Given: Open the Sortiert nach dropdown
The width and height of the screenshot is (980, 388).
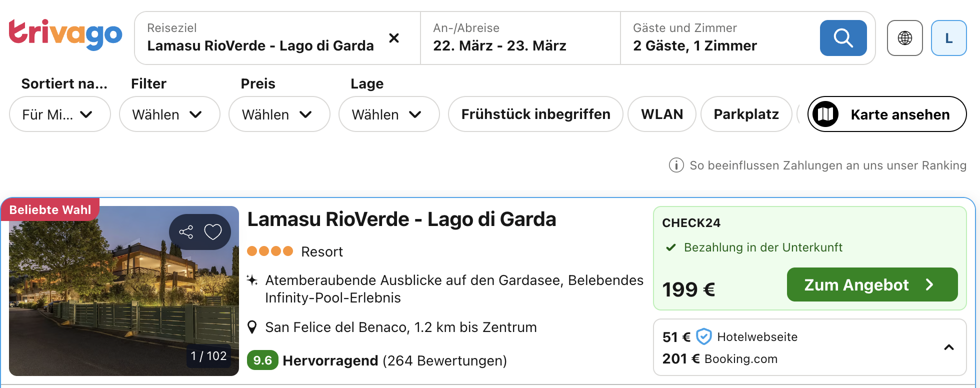Looking at the screenshot, I should 59,114.
